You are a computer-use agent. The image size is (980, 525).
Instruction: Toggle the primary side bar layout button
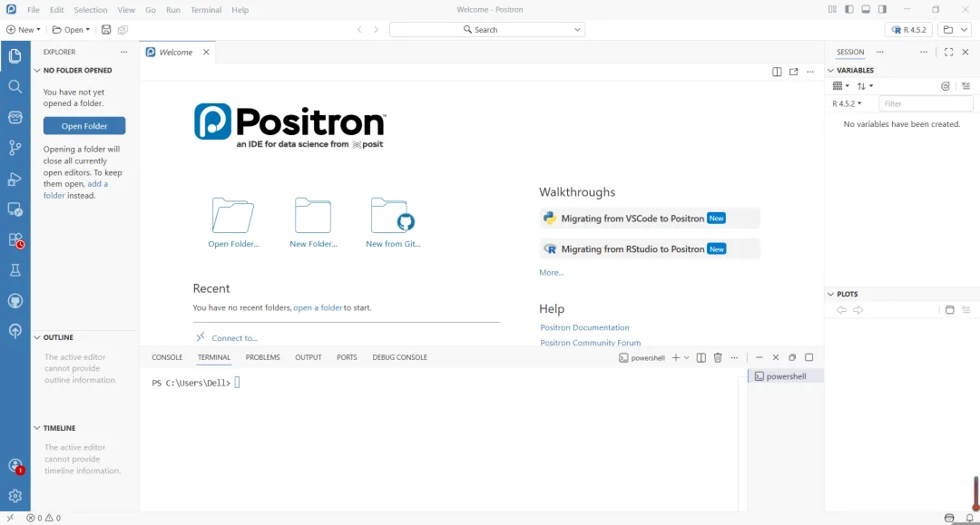(849, 9)
